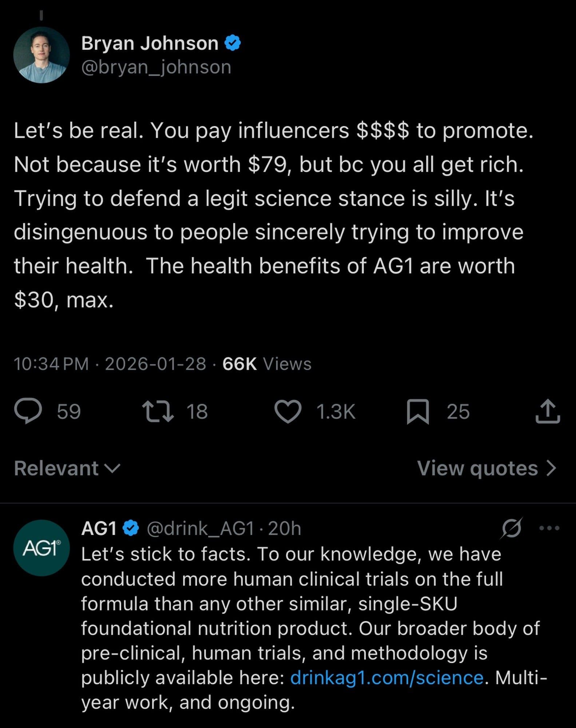Click the @drink_AG1 handle
576x728 pixels.
(x=200, y=528)
